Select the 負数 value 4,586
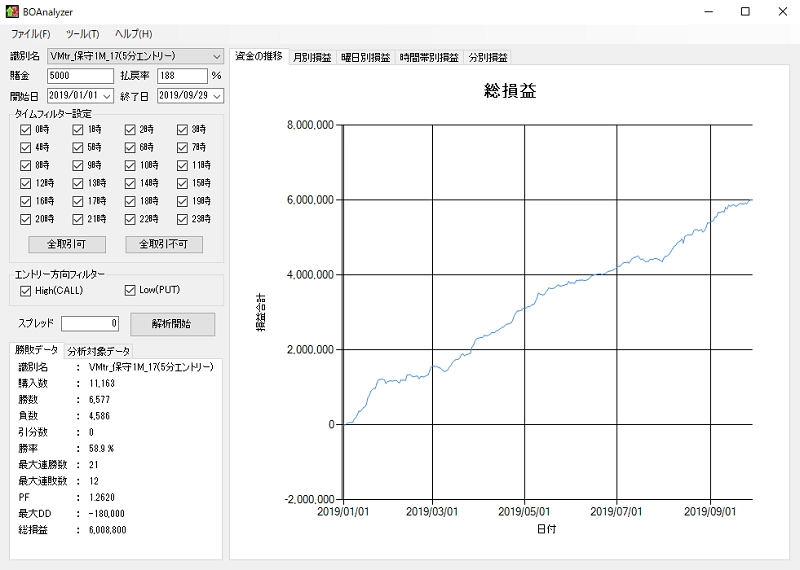The width and height of the screenshot is (800, 570). (99, 416)
